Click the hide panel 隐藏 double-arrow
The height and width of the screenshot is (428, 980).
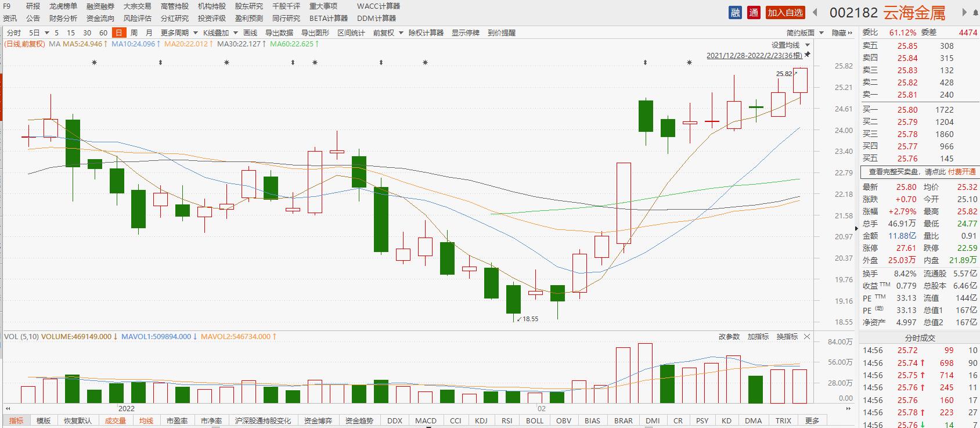coord(842,33)
